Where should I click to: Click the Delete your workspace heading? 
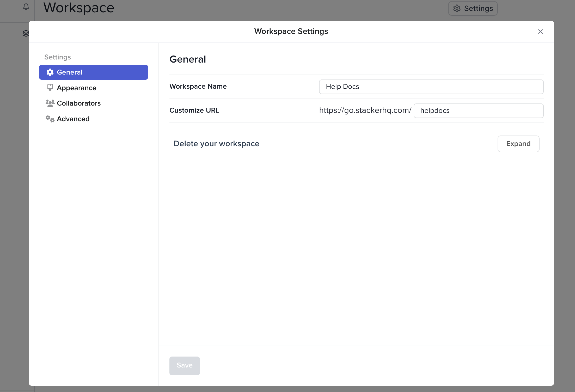point(216,144)
